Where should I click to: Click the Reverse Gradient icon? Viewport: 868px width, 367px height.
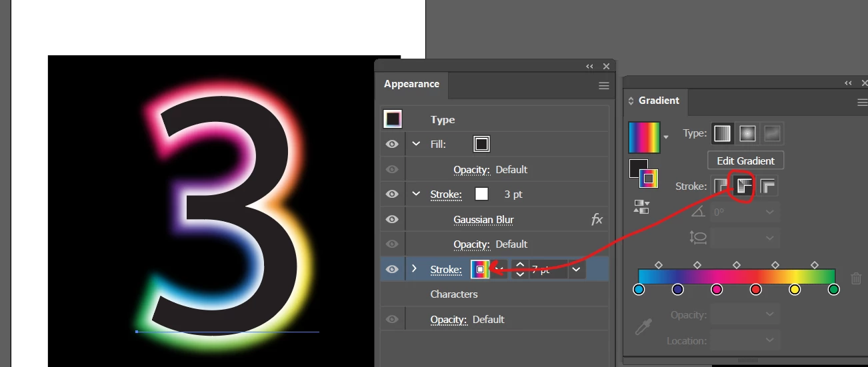[x=641, y=206]
